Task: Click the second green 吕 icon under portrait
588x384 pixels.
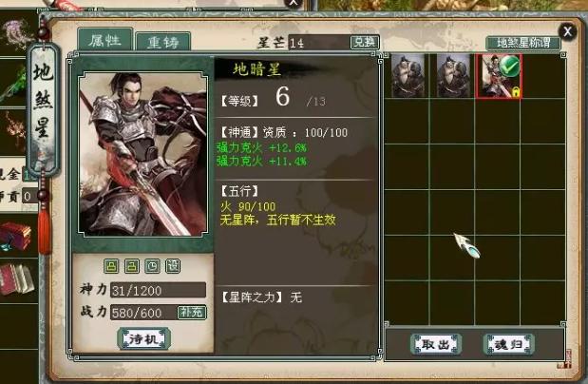Action: pyautogui.click(x=132, y=266)
